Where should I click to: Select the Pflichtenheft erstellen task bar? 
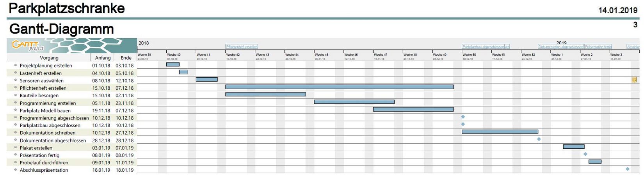339,87
